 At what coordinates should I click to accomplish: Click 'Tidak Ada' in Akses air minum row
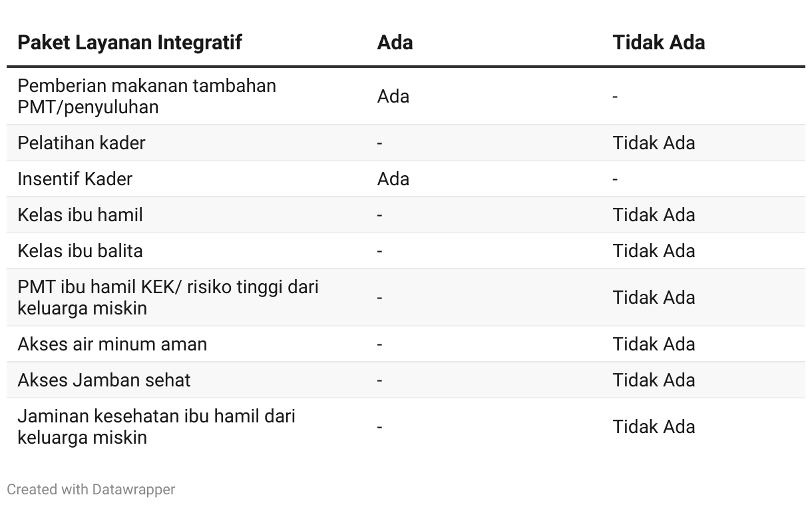click(x=654, y=344)
